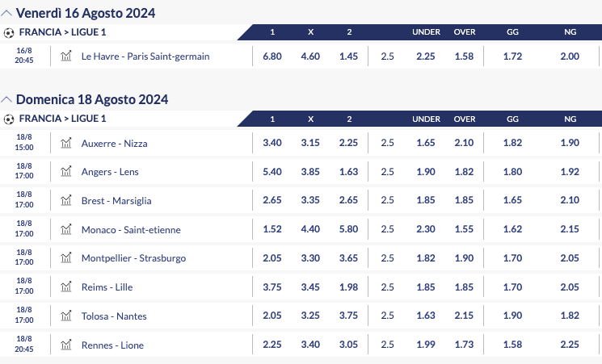The image size is (602, 364).
Task: Select Over 1.55 for Monaco - Saint-etienne
Action: (x=465, y=229)
